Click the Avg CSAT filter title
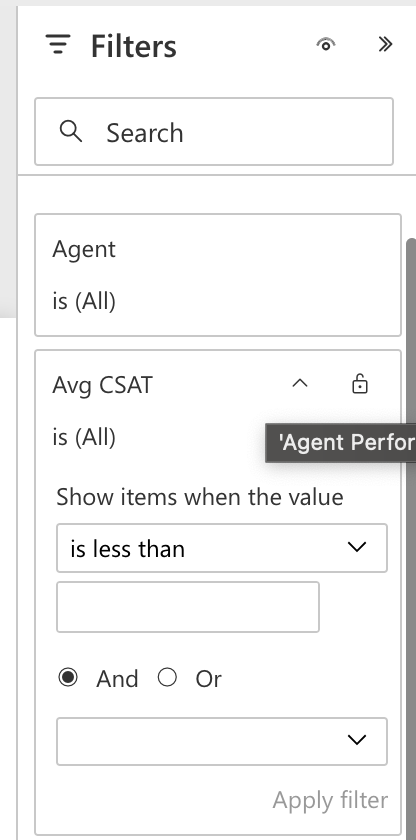The width and height of the screenshot is (416, 840). (102, 385)
